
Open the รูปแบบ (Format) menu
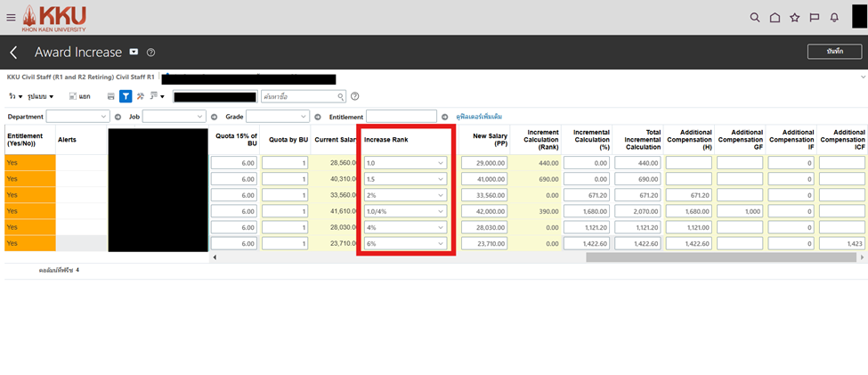point(40,96)
